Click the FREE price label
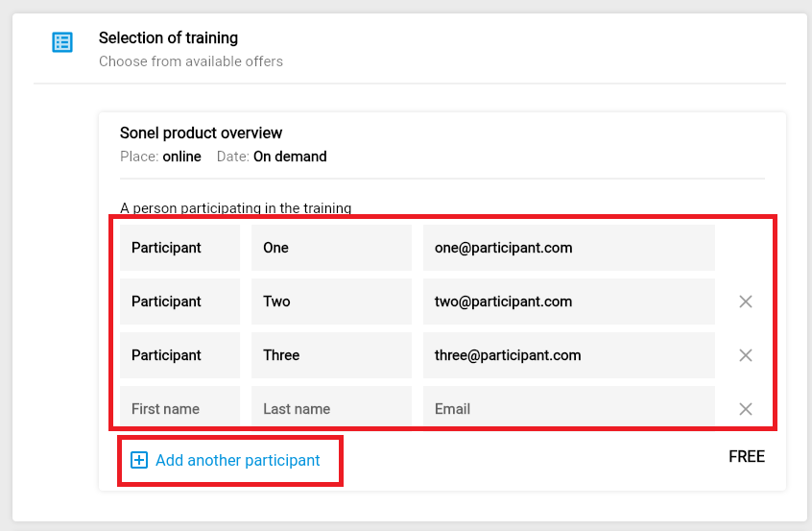812x531 pixels. click(x=746, y=456)
